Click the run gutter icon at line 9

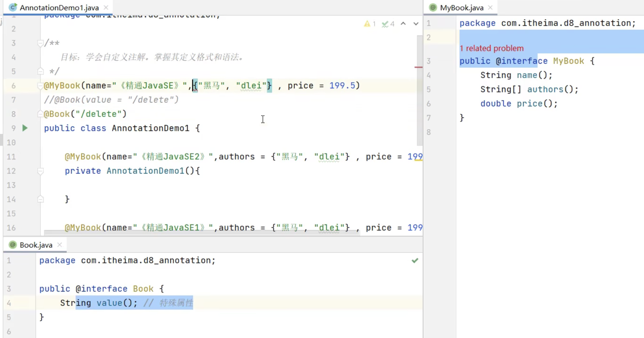click(25, 128)
